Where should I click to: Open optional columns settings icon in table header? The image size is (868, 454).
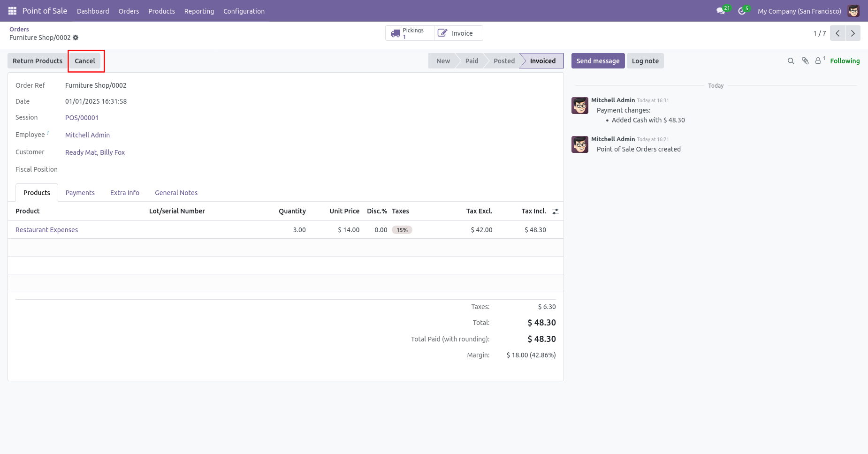(x=555, y=212)
